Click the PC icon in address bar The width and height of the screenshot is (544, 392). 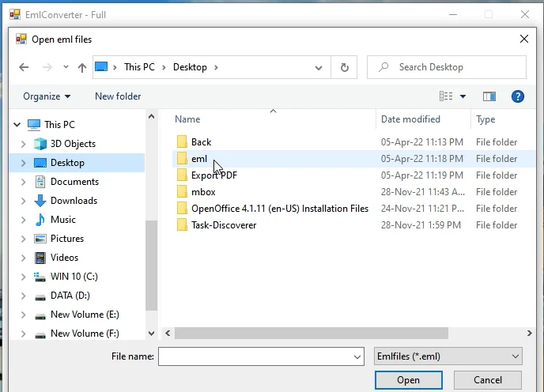[101, 66]
